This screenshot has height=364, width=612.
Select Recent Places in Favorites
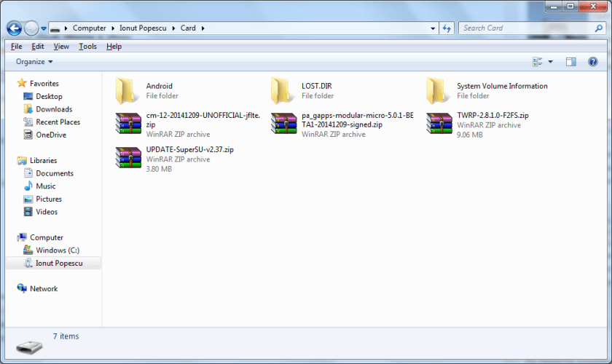pyautogui.click(x=58, y=122)
